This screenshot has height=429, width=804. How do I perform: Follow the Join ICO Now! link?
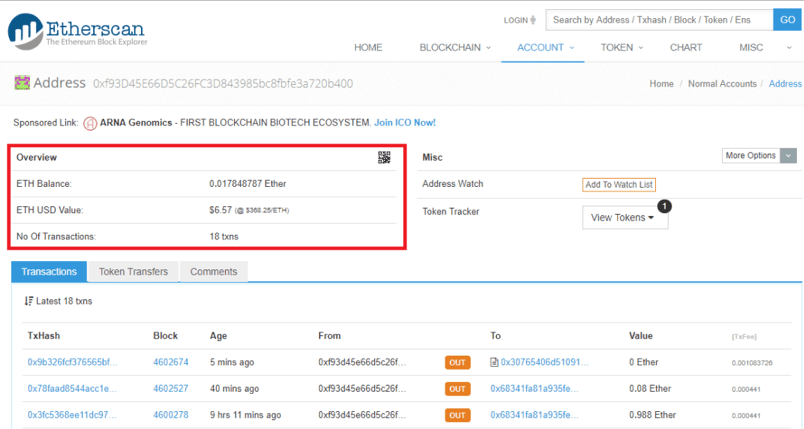[x=405, y=122]
